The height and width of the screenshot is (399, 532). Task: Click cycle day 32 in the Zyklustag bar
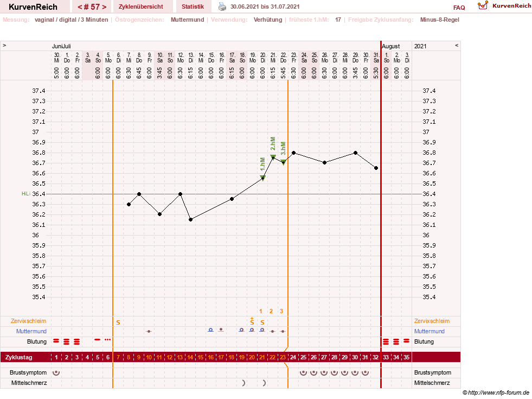point(375,357)
